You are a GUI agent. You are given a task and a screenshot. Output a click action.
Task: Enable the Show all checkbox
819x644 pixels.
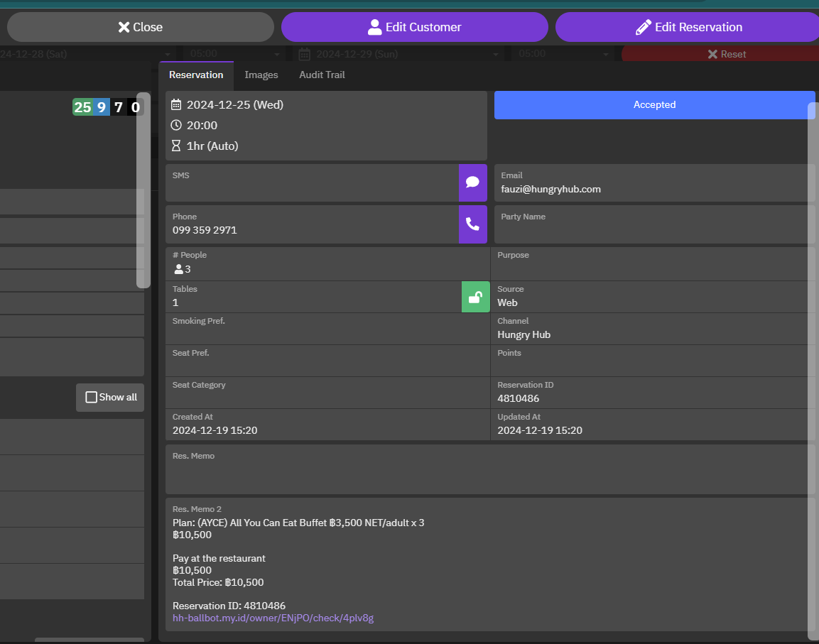click(92, 398)
